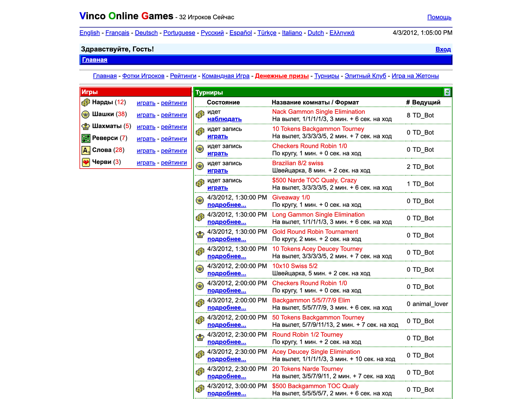This screenshot has height=399, width=532.
Task: Switch language to English
Action: point(90,33)
